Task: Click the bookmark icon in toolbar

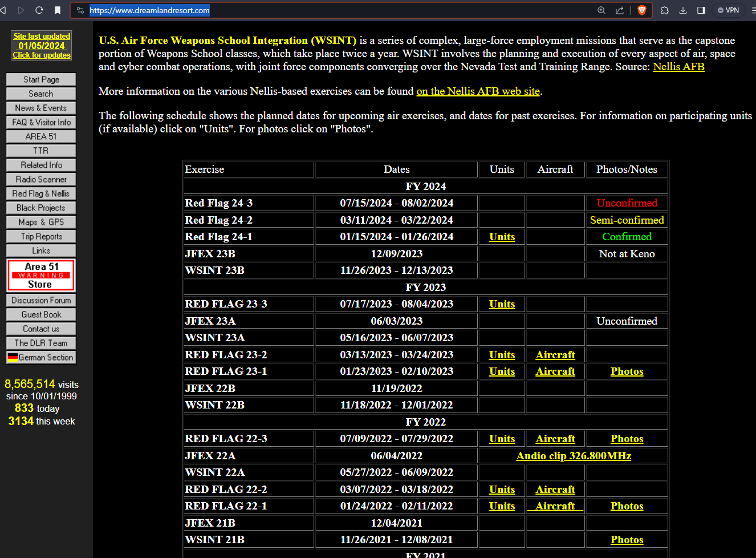Action: point(58,10)
